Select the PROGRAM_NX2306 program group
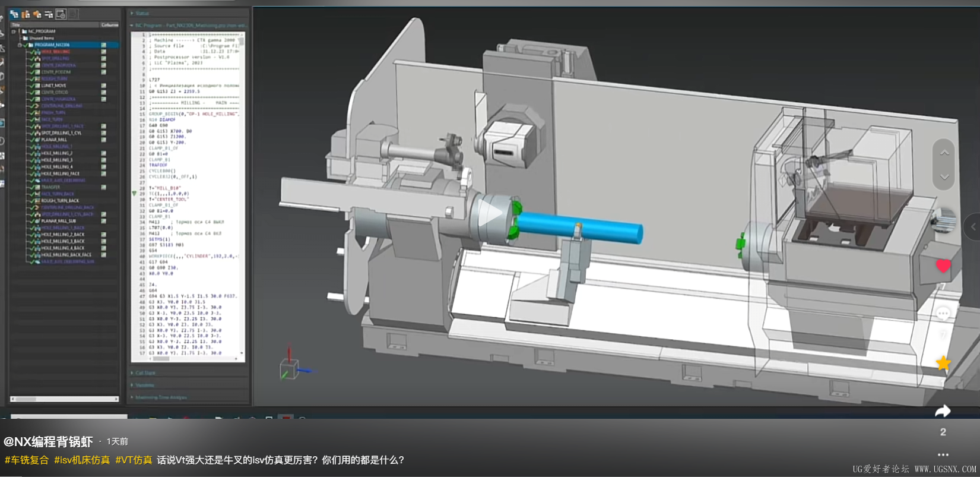This screenshot has height=477, width=980. pos(52,45)
